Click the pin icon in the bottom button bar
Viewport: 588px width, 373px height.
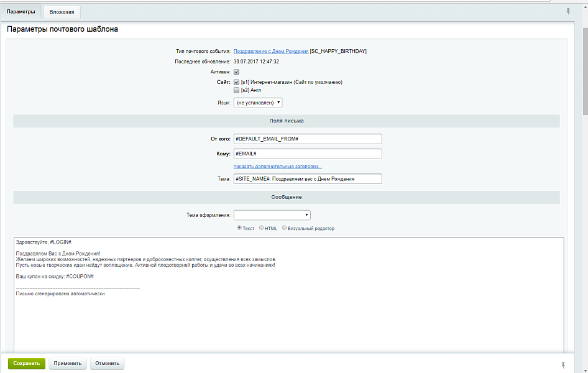(563, 364)
